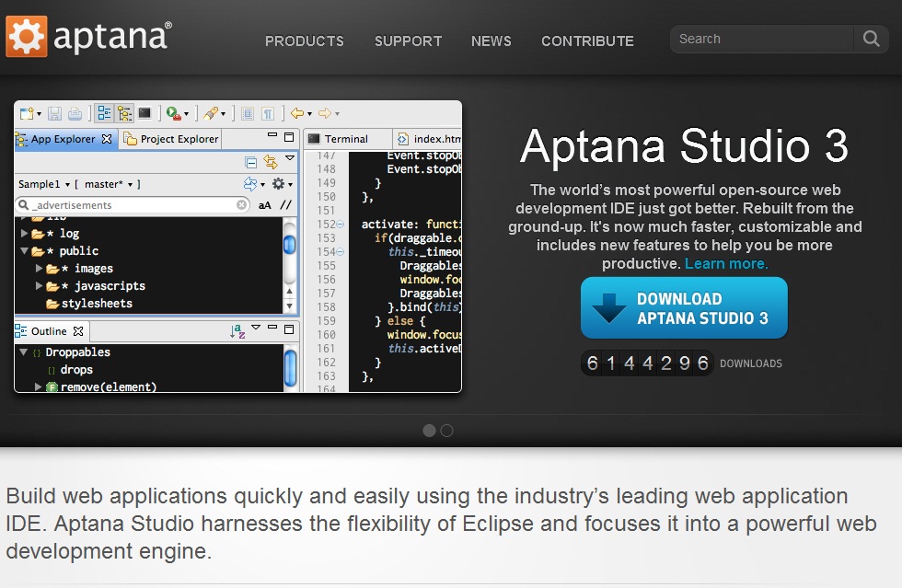Collapse the code fold at line 154
The width and height of the screenshot is (902, 588).
(340, 252)
